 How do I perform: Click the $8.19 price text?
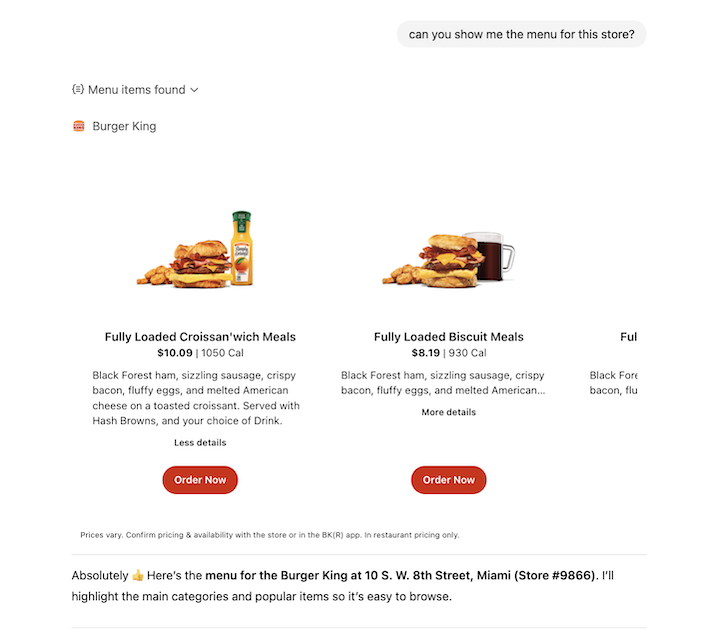pyautogui.click(x=425, y=353)
